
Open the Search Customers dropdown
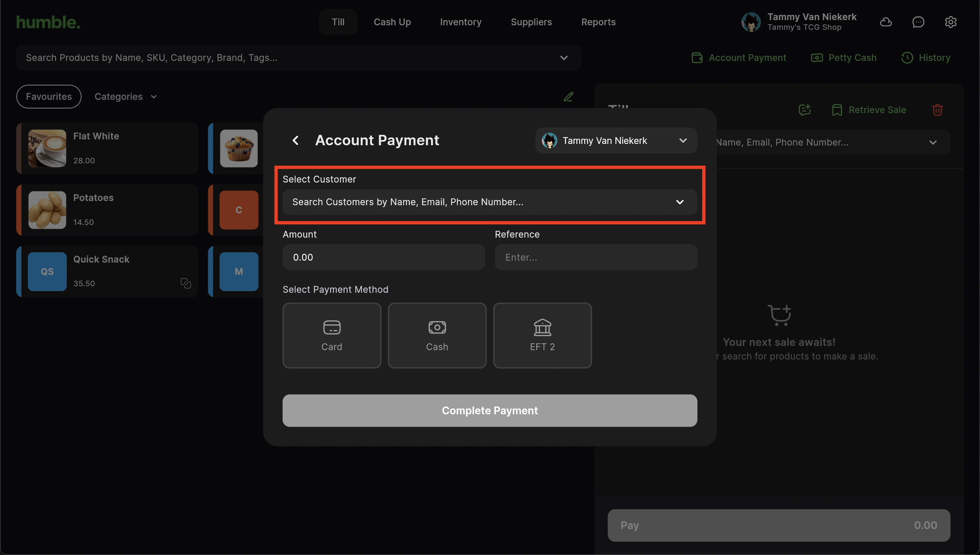489,202
